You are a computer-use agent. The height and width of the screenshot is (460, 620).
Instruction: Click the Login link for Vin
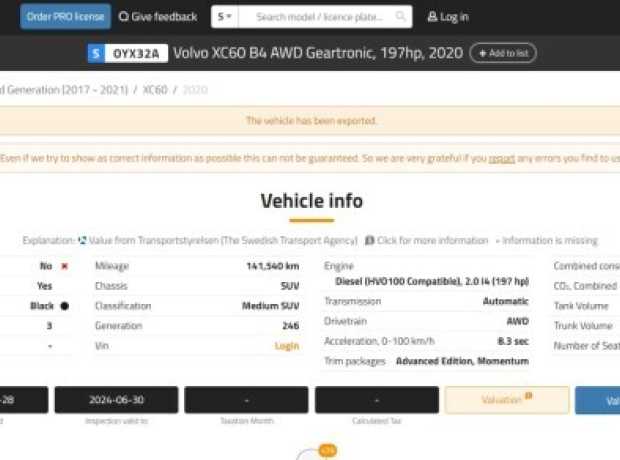(287, 346)
